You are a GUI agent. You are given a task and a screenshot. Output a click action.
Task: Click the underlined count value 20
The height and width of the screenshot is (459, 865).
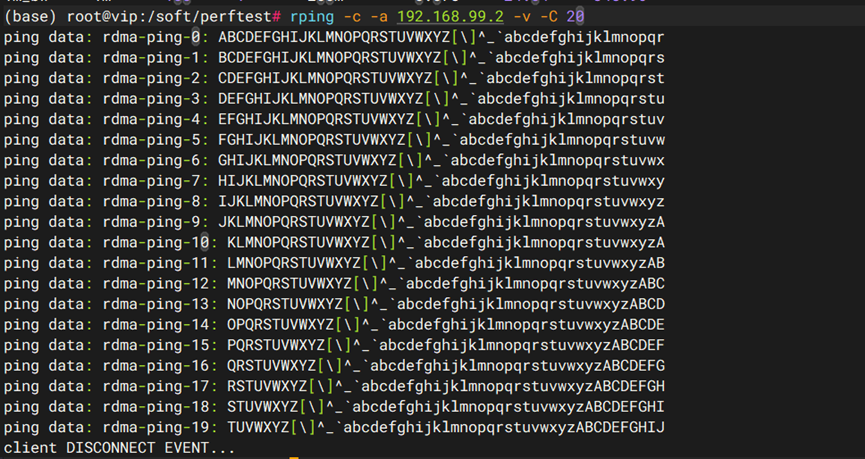[575, 17]
